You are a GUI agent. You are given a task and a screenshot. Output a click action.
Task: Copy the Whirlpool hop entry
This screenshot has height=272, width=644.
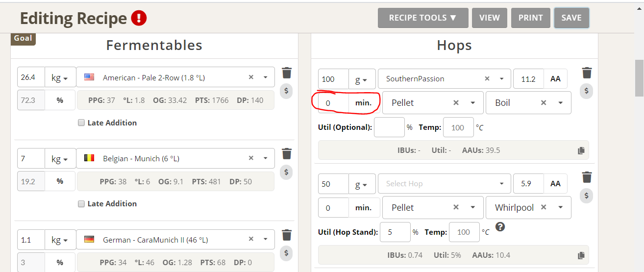[581, 255]
